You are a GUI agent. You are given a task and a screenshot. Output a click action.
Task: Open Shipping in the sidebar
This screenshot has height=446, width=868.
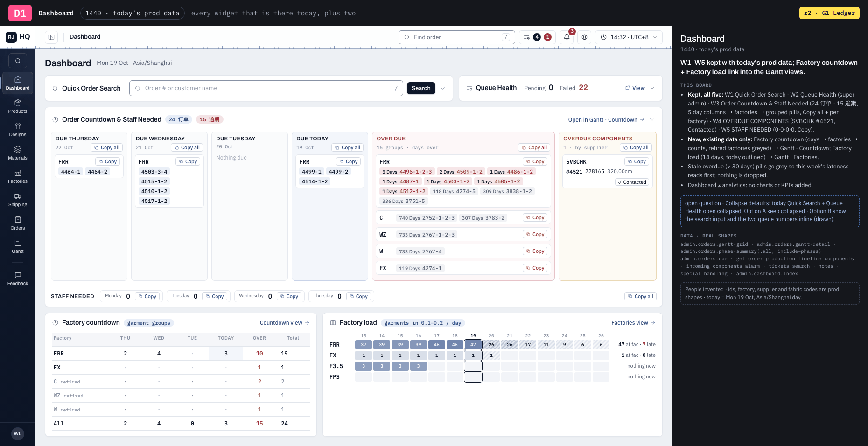point(18,200)
